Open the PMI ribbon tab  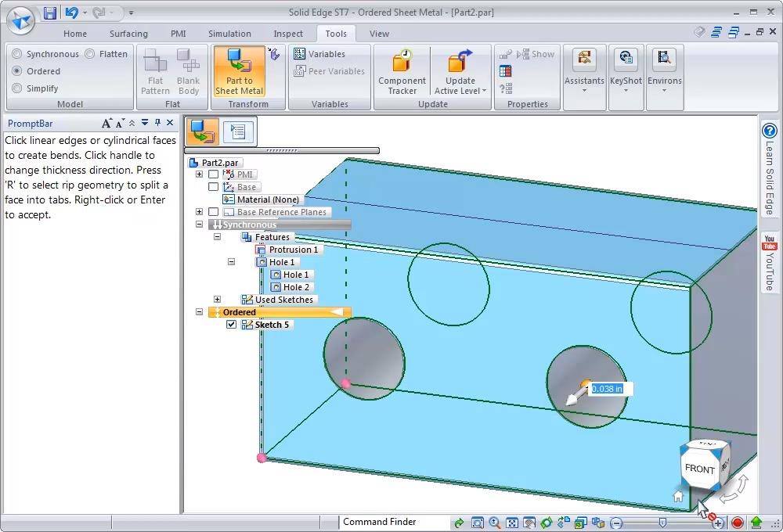click(179, 34)
